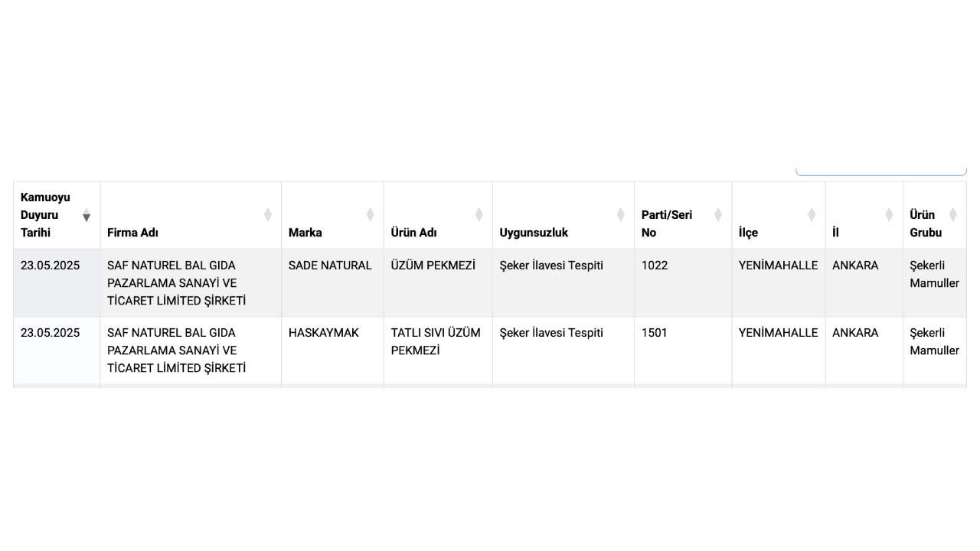Click sort icon in Firma Adı column
Viewport: 980px width, 551px height.
pyautogui.click(x=267, y=215)
